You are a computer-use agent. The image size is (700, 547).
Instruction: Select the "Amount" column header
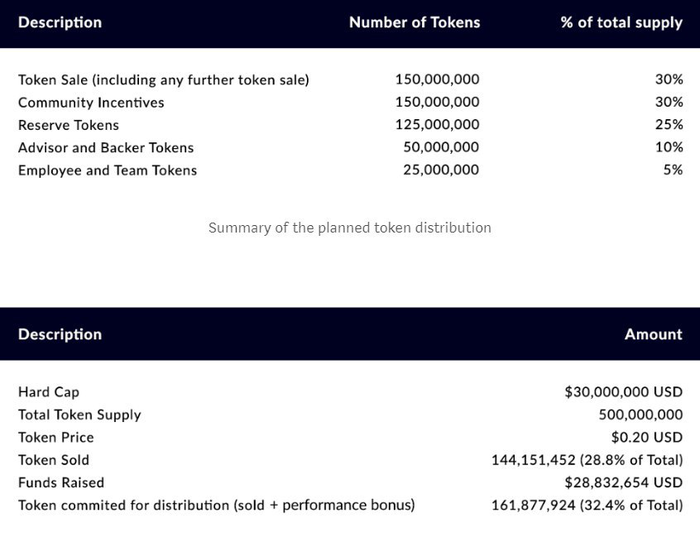(653, 334)
